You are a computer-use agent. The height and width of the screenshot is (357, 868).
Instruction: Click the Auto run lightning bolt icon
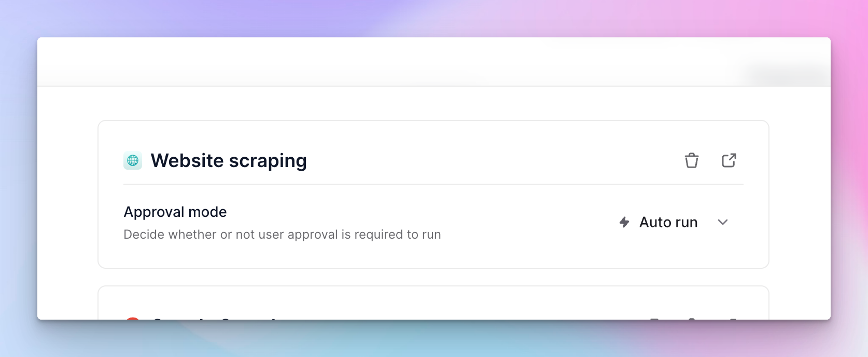pos(624,222)
